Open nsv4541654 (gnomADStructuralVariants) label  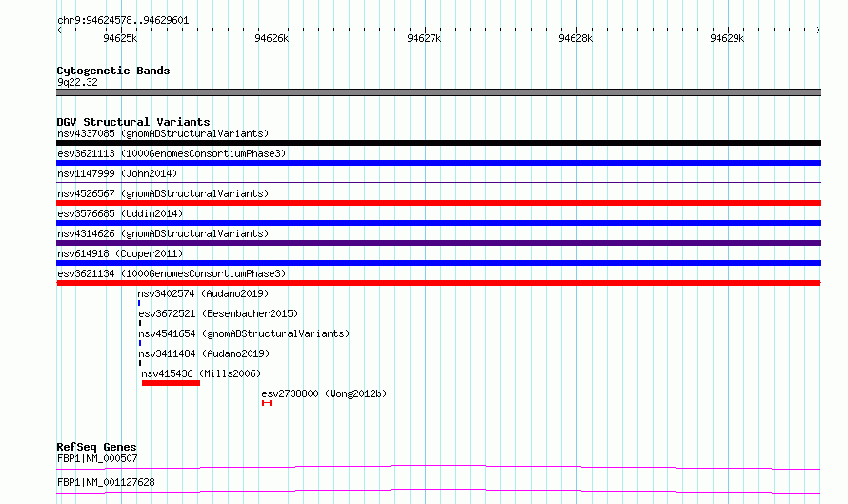pyautogui.click(x=244, y=333)
